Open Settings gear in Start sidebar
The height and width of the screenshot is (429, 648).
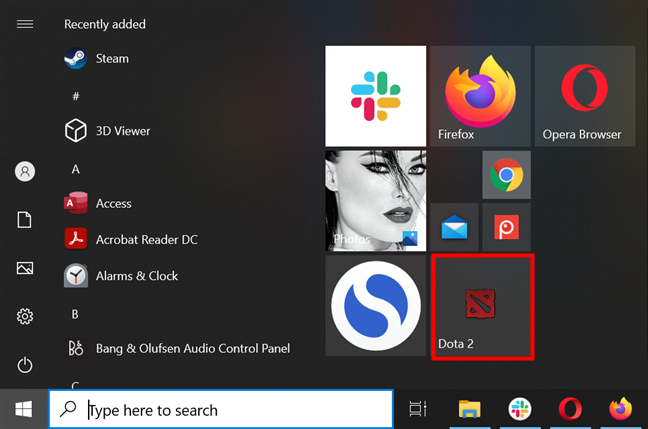pos(25,317)
